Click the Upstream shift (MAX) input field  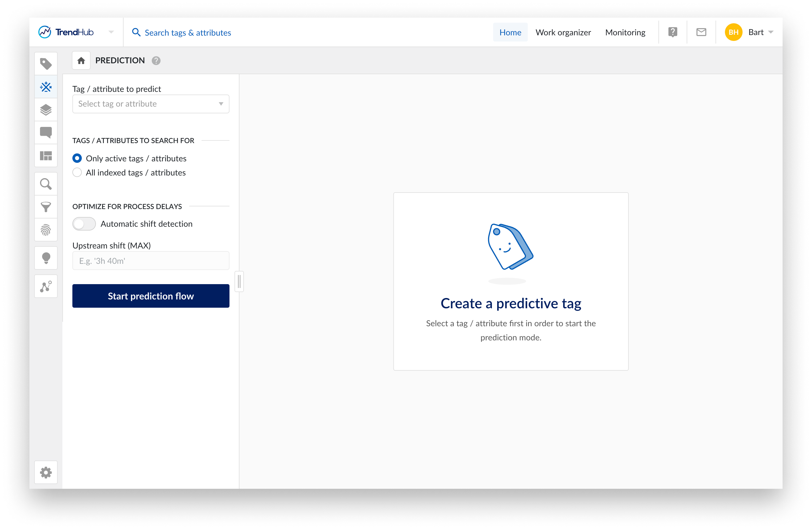(x=150, y=261)
